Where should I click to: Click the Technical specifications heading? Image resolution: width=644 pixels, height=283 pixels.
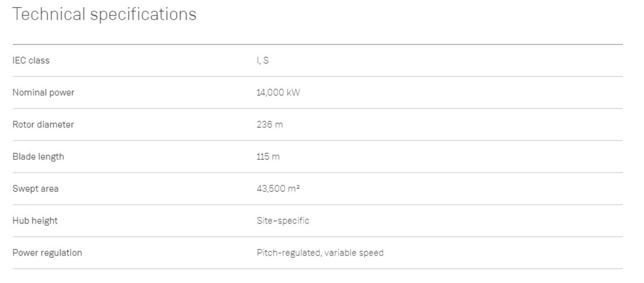(x=104, y=14)
